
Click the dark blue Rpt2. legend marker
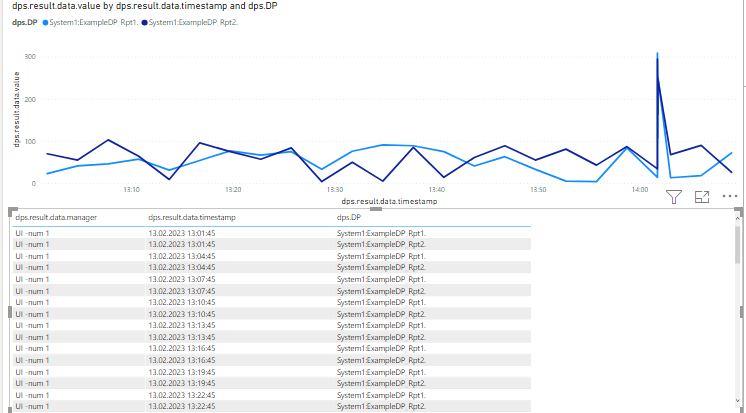(x=143, y=22)
